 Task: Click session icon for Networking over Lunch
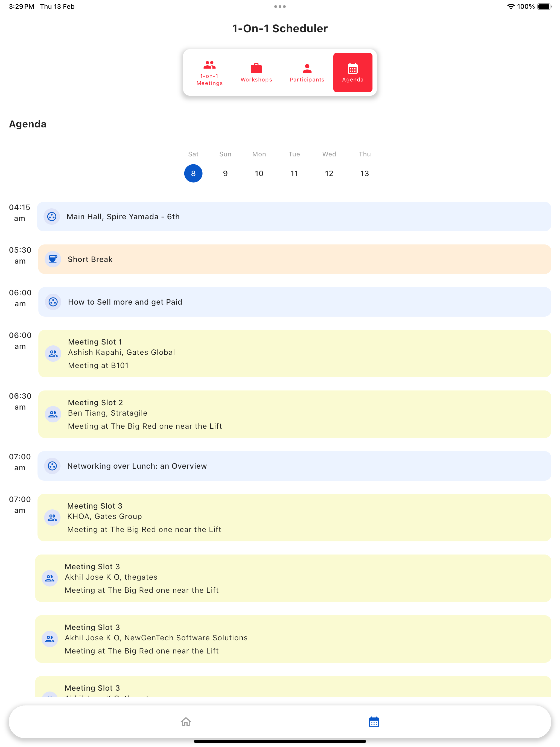click(x=52, y=466)
